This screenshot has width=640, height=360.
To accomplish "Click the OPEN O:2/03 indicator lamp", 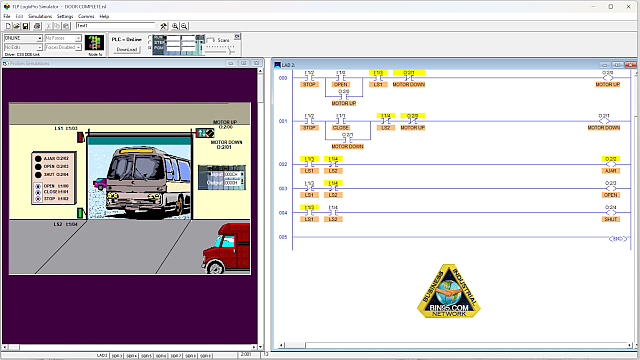I will coord(38,167).
